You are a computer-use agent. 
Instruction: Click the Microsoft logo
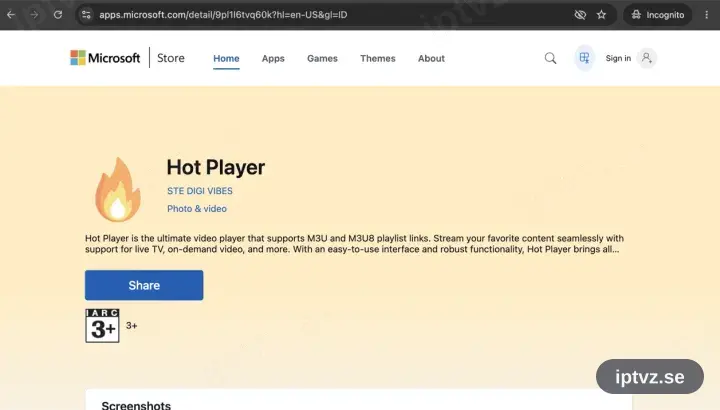105,58
